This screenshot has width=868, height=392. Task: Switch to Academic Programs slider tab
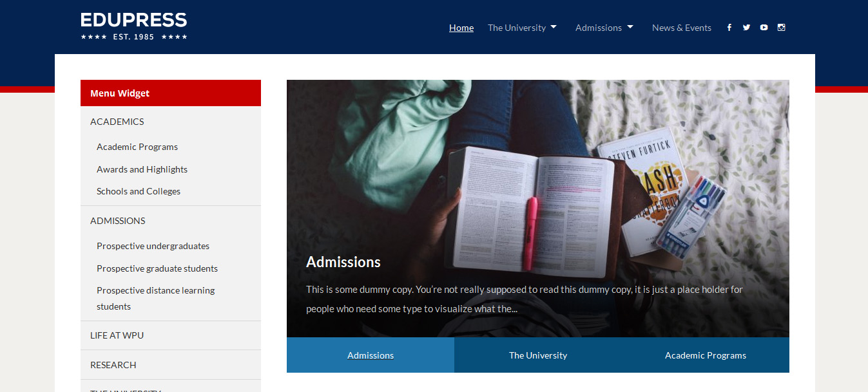click(x=706, y=355)
